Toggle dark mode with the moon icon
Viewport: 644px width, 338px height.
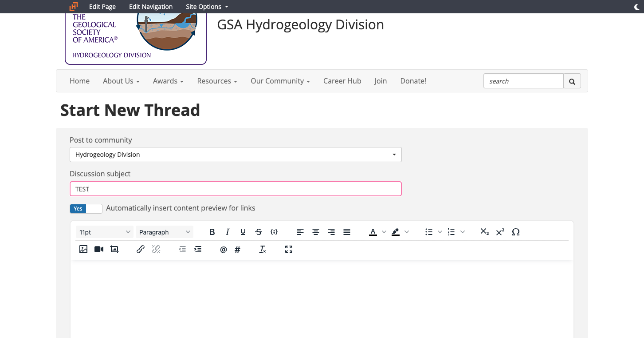(638, 7)
